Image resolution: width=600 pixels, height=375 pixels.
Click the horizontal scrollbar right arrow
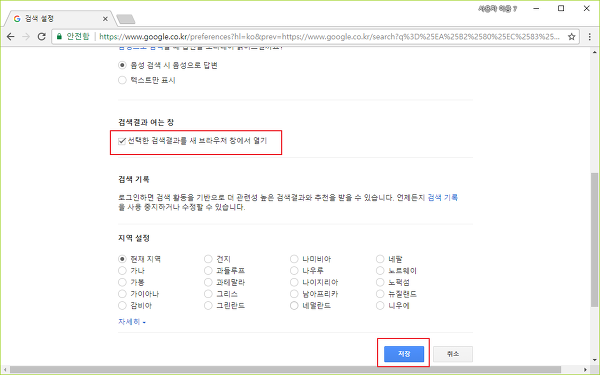click(x=586, y=370)
